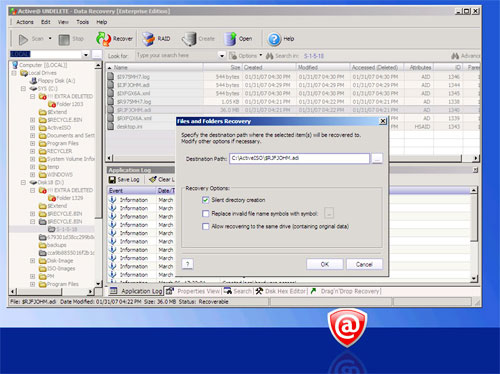This screenshot has height=374, width=500.
Task: Close the Files and Folders Recovery dialog
Action: [x=383, y=121]
